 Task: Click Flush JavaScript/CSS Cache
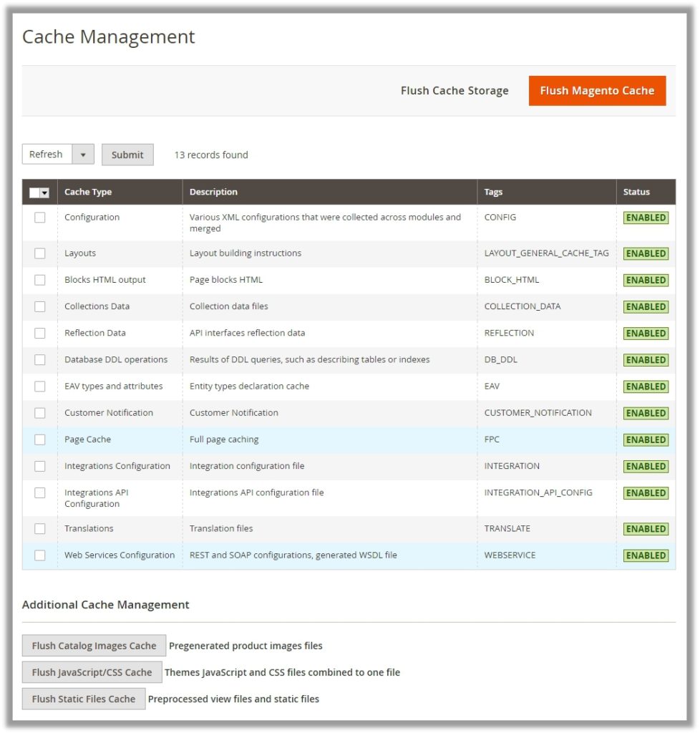92,671
